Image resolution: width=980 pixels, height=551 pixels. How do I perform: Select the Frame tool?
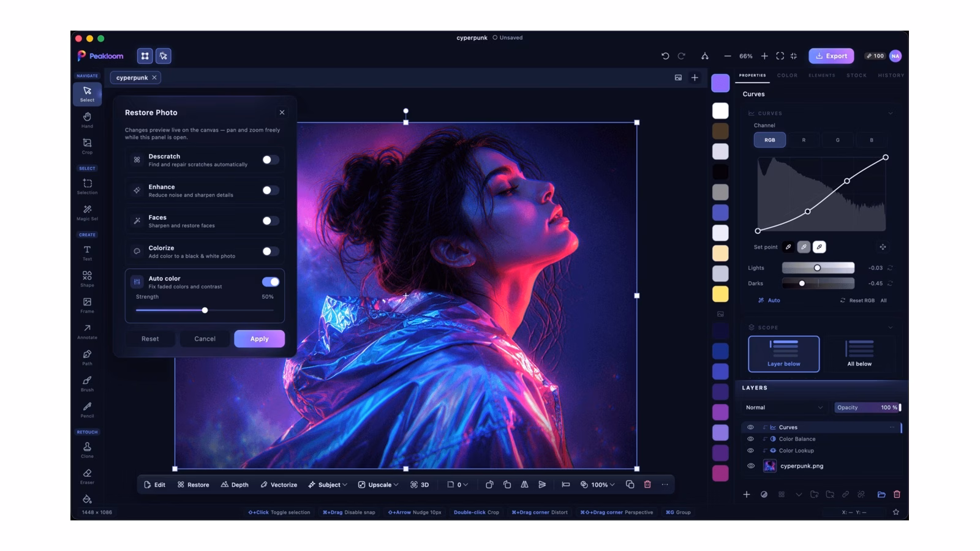click(87, 305)
